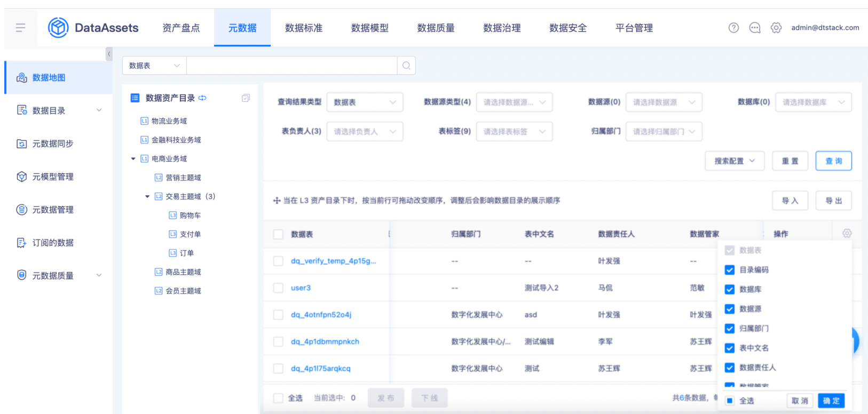Click admin@dtstack.com account label
The image size is (868, 414).
click(825, 28)
